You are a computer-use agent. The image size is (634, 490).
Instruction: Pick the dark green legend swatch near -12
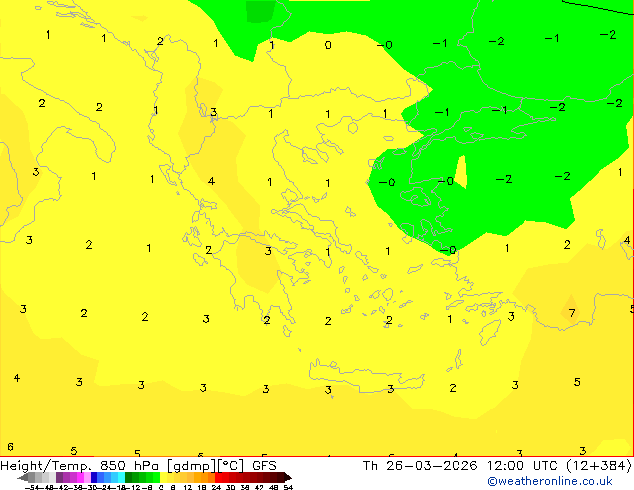click(x=129, y=477)
